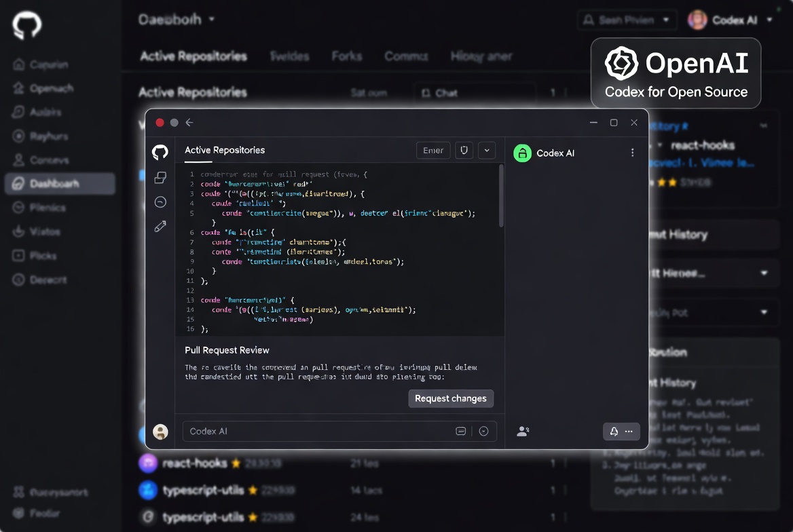Switch to the Sveldes tab
The height and width of the screenshot is (532, 793).
pos(289,56)
